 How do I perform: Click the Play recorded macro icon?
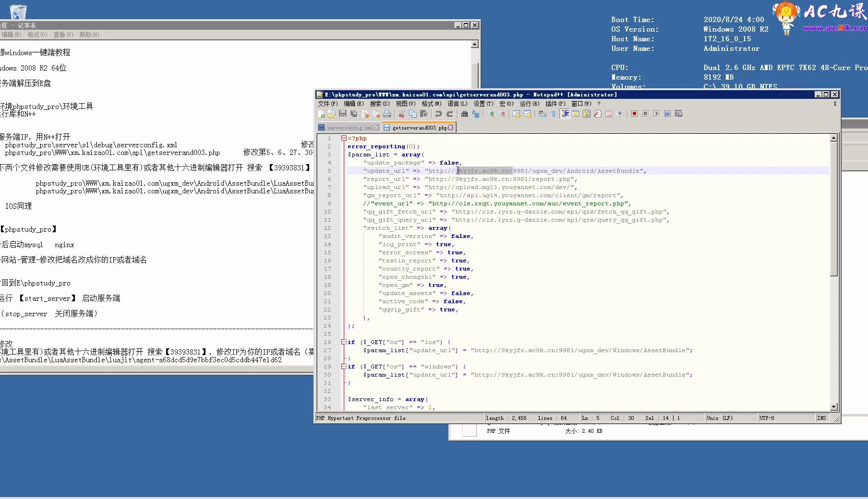click(656, 114)
